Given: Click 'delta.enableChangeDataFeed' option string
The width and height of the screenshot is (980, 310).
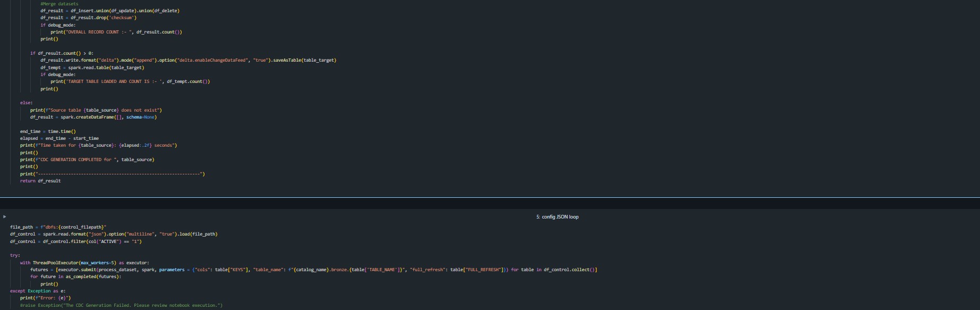Looking at the screenshot, I should (x=213, y=60).
